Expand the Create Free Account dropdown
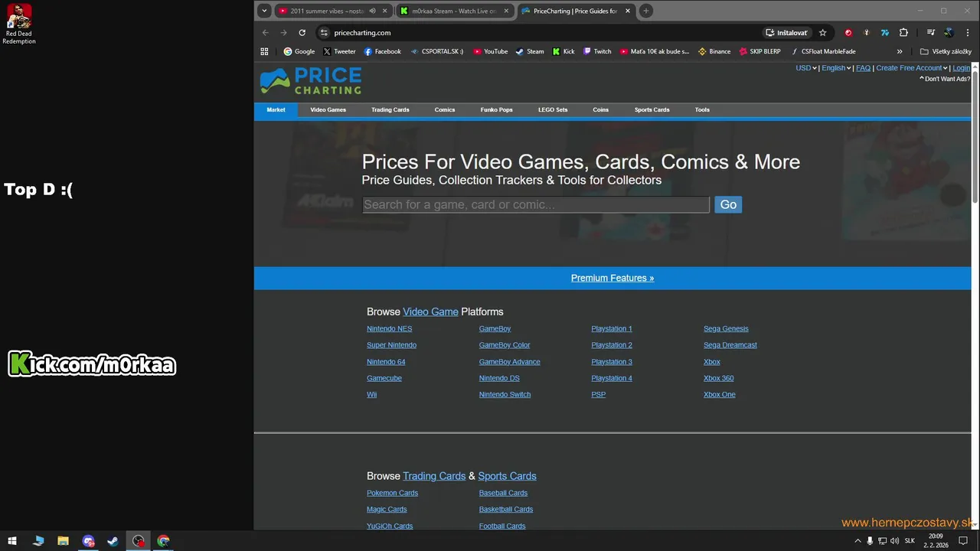Image resolution: width=980 pixels, height=551 pixels. coord(912,68)
